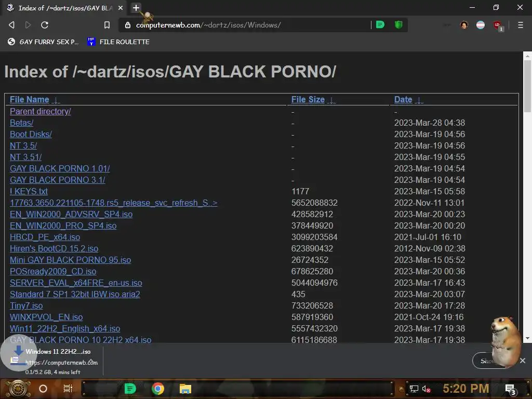
Task: Open Cortana circle on taskbar
Action: [43, 389]
